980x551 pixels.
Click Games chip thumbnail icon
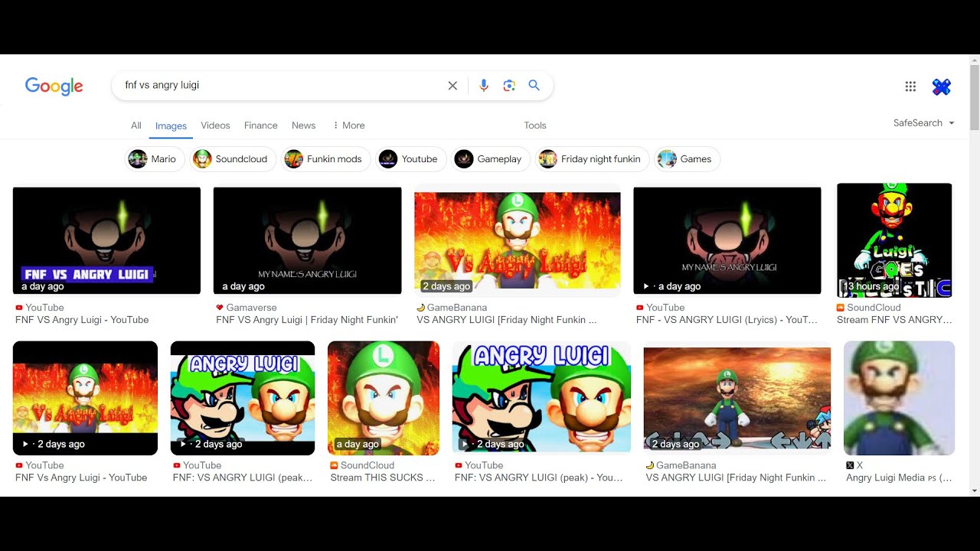point(667,159)
